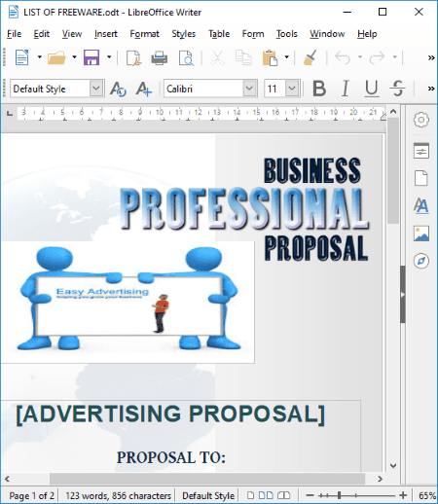Open sidebar settings gear icon
438x504 pixels.
coord(421,120)
